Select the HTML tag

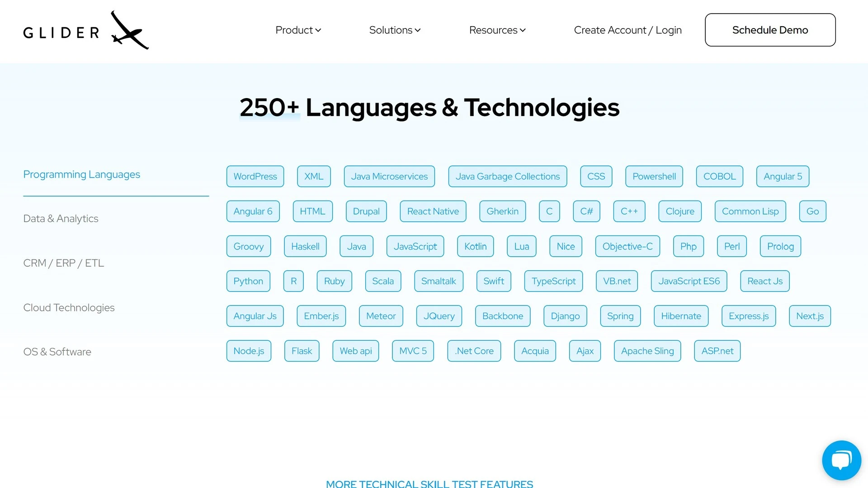pos(312,211)
